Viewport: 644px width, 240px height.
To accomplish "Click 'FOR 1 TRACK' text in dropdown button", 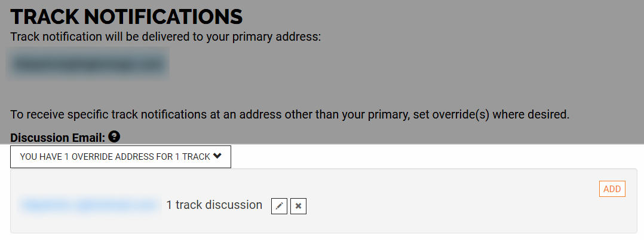I will pyautogui.click(x=185, y=157).
